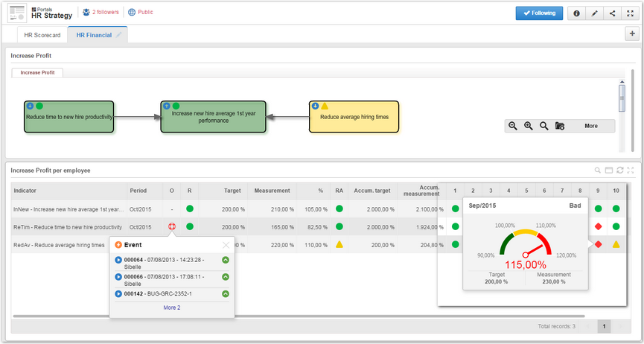The width and height of the screenshot is (644, 344).
Task: Click the Accum. target column header
Action: click(x=372, y=191)
